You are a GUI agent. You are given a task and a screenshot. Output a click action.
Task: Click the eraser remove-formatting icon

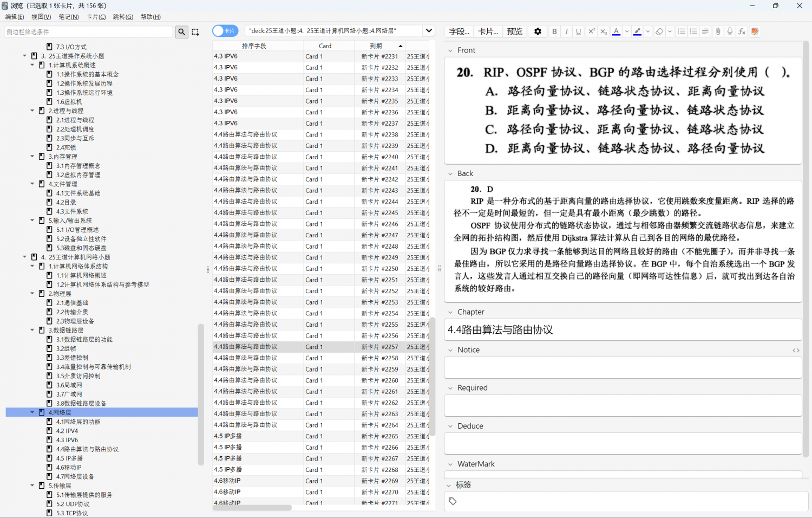point(659,31)
